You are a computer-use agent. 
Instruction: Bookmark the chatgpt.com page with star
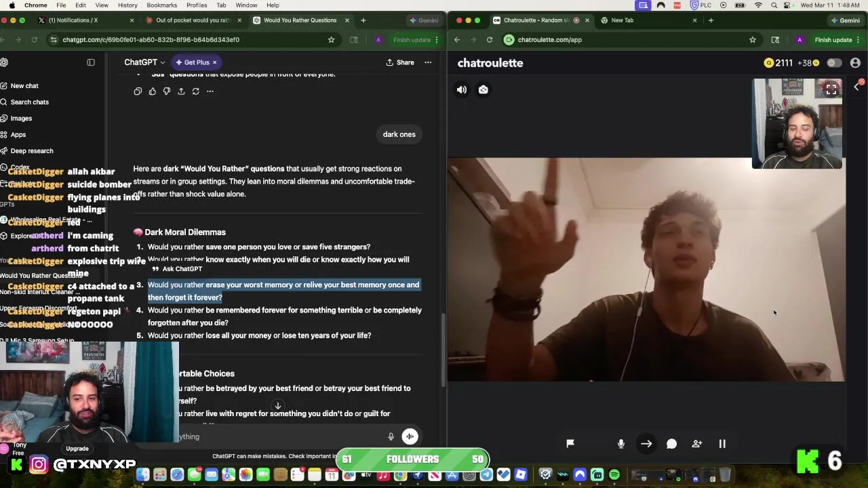pyautogui.click(x=331, y=40)
